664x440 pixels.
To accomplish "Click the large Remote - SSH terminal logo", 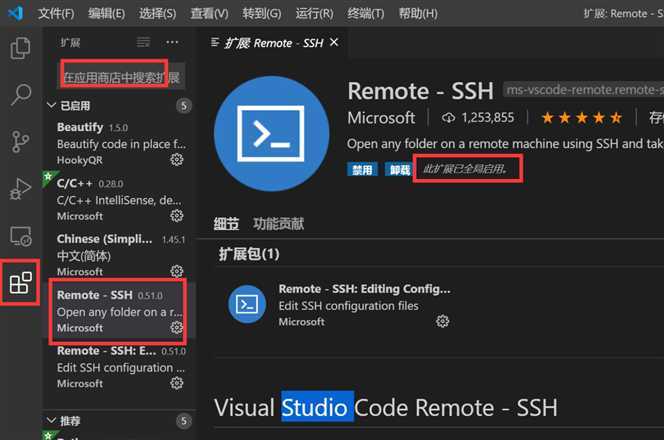I will coord(271,133).
